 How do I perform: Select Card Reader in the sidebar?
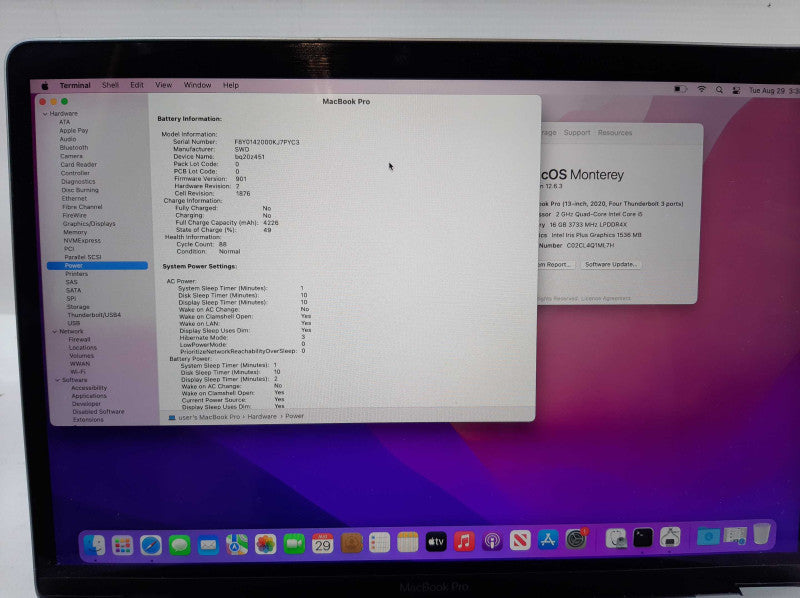[78, 164]
